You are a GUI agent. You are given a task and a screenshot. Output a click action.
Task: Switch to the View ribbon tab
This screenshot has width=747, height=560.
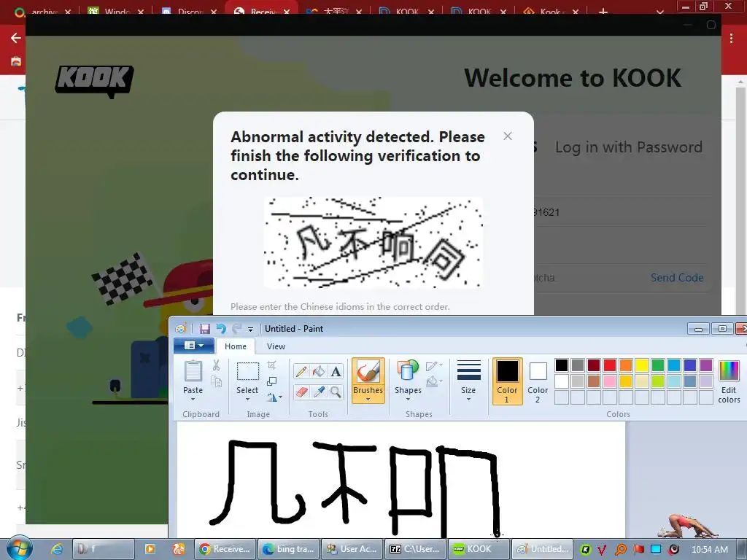[276, 346]
